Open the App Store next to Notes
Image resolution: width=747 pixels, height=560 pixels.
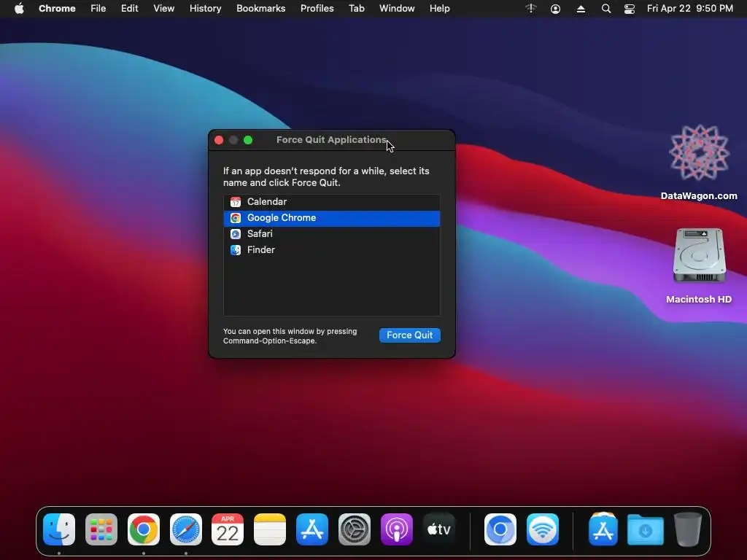click(x=312, y=529)
